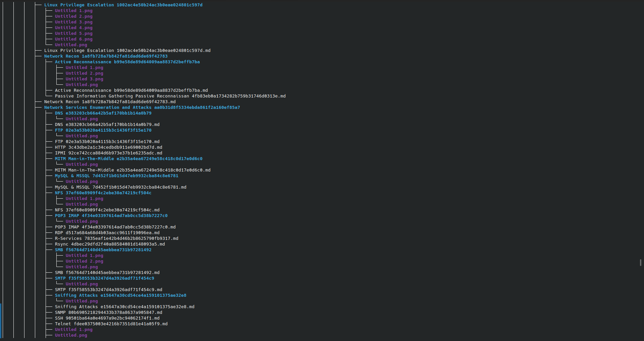The height and width of the screenshot is (341, 644).
Task: Click the terminal scrollbar thumb
Action: point(641,263)
